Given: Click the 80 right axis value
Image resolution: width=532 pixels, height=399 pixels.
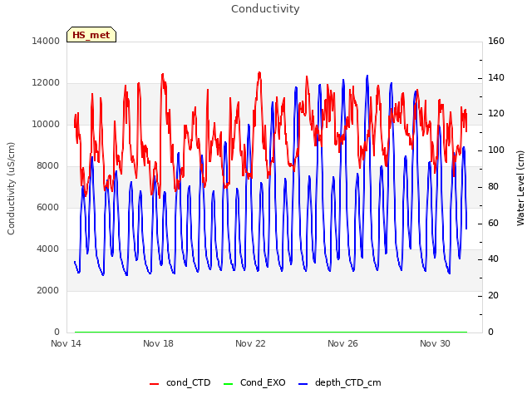Looking at the screenshot, I should coord(493,186).
